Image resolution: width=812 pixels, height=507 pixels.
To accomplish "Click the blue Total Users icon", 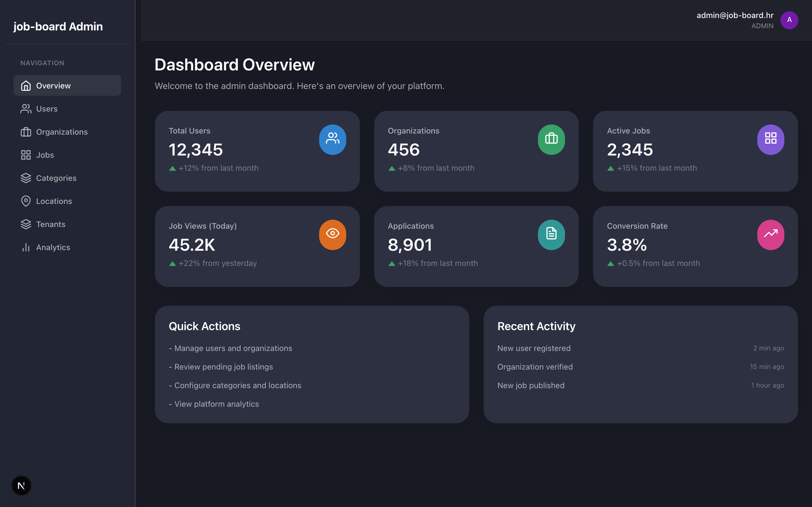I will [332, 140].
